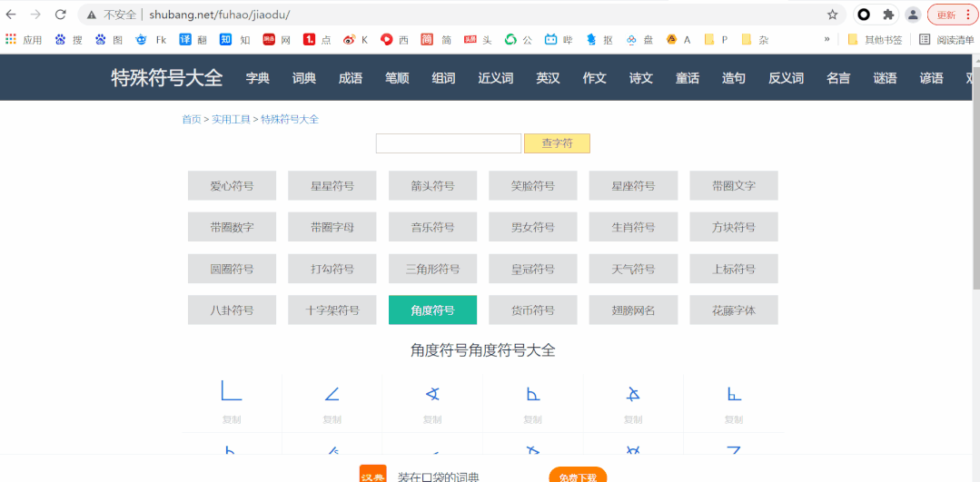Open 成语 in the top navigation
980x482 pixels.
[351, 78]
